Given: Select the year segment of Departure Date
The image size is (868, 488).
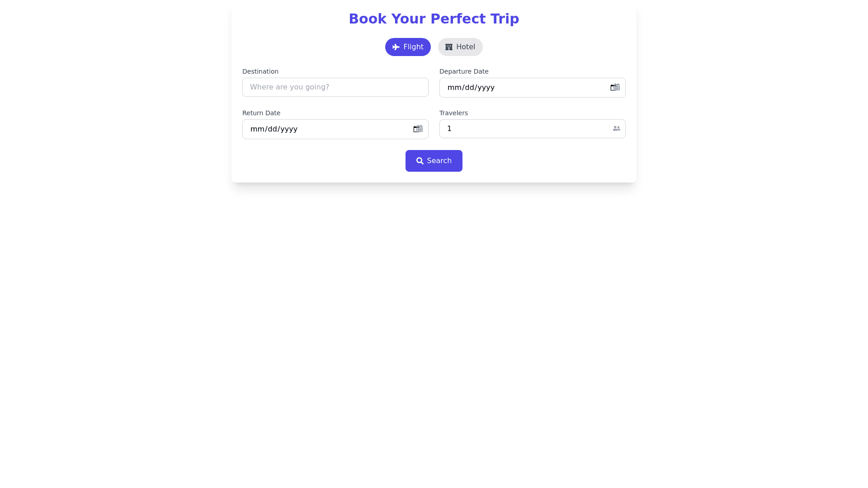Looking at the screenshot, I should 486,88.
